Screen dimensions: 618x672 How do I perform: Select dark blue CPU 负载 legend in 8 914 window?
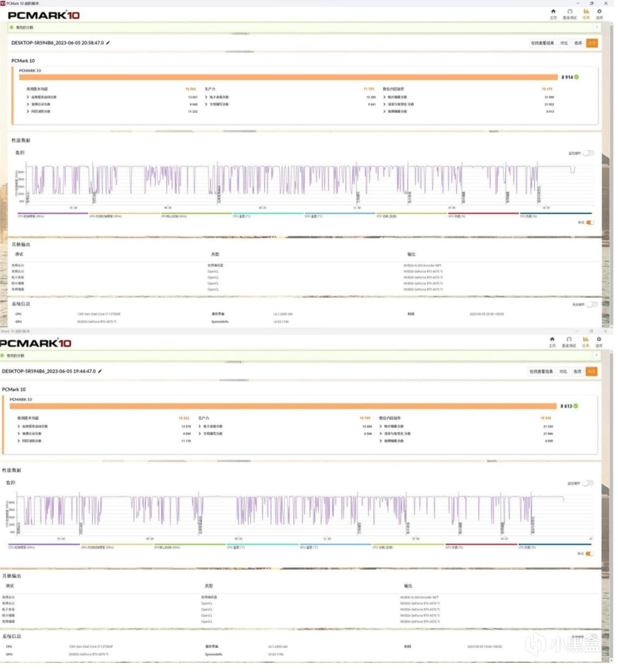pos(556,215)
